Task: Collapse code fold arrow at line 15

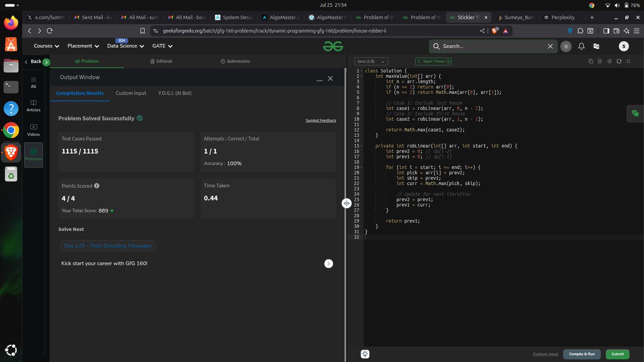Action: 362,146
